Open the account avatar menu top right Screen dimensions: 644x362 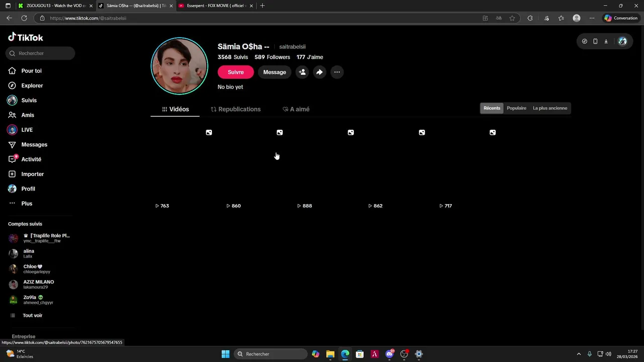click(622, 41)
